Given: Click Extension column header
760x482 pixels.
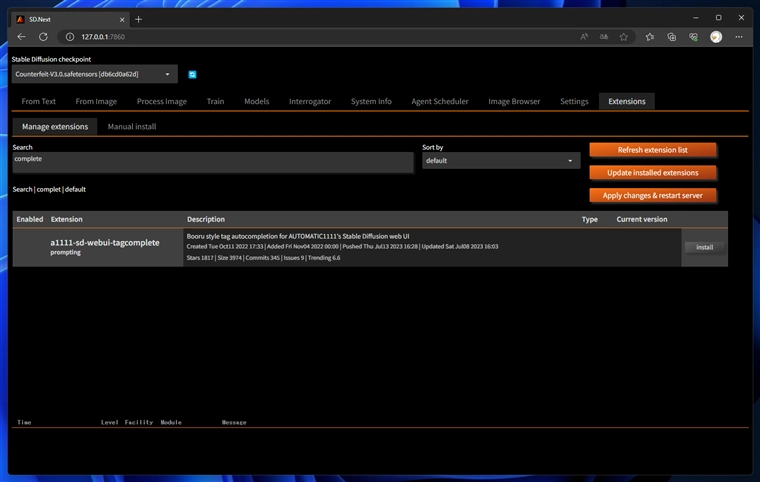Looking at the screenshot, I should point(66,219).
